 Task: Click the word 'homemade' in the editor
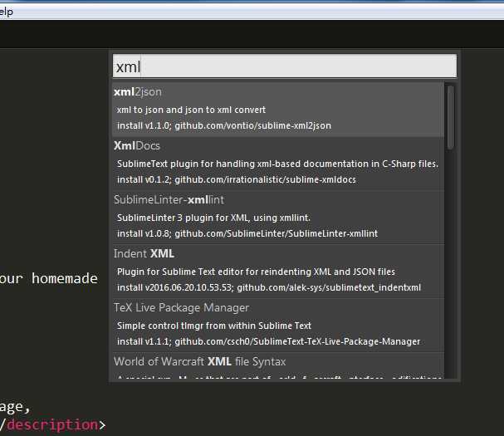pos(65,278)
